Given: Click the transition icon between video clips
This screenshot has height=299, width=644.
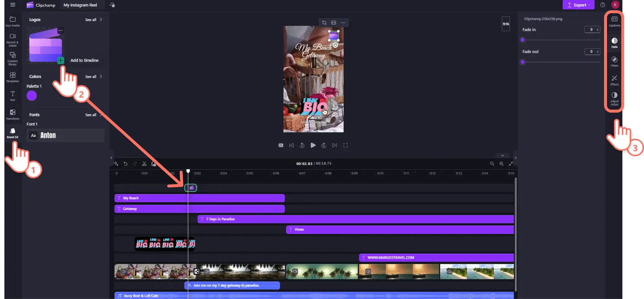Looking at the screenshot, I should pos(197,271).
